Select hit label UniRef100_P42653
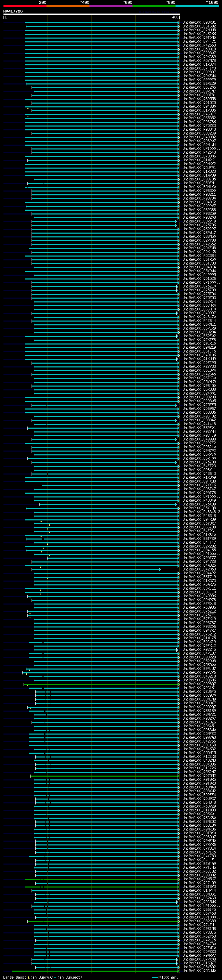 point(199,45)
